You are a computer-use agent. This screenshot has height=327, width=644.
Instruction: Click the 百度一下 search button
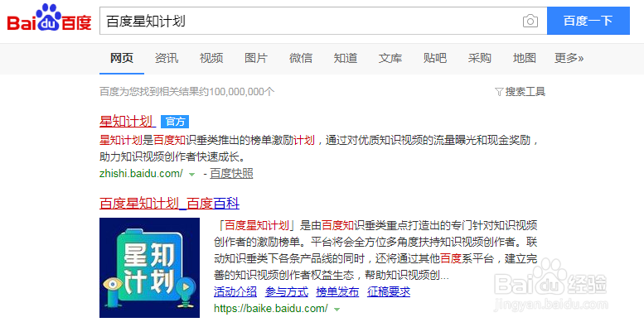coord(588,21)
